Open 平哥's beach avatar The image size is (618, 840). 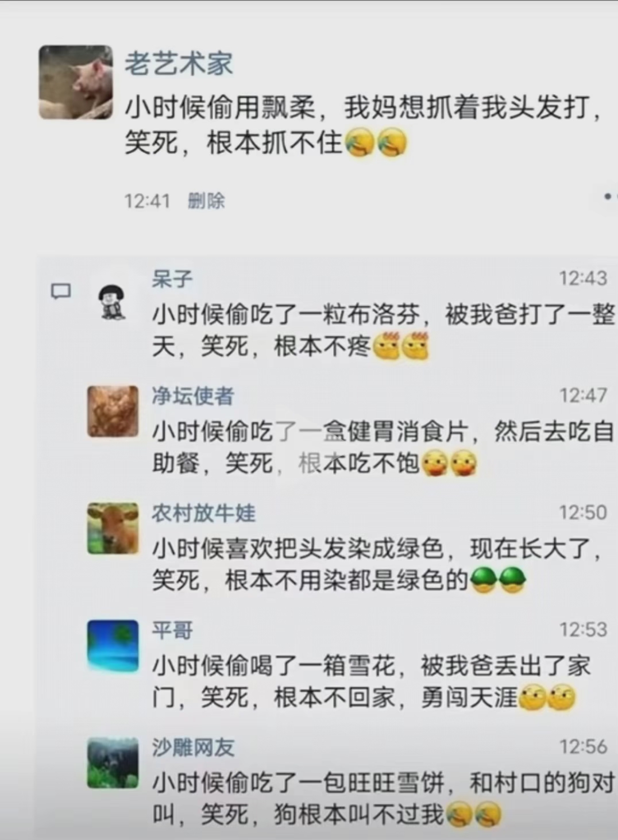(x=113, y=645)
